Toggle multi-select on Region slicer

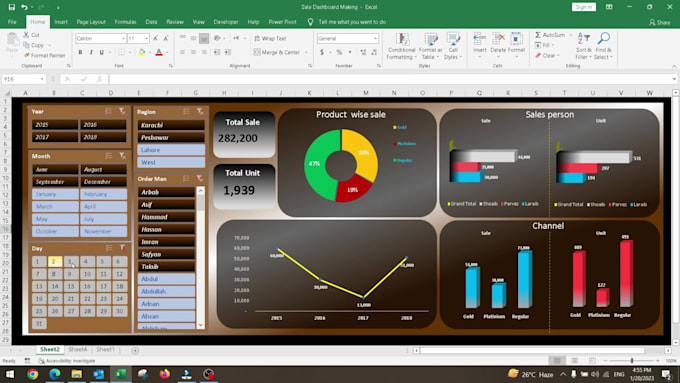[x=186, y=111]
